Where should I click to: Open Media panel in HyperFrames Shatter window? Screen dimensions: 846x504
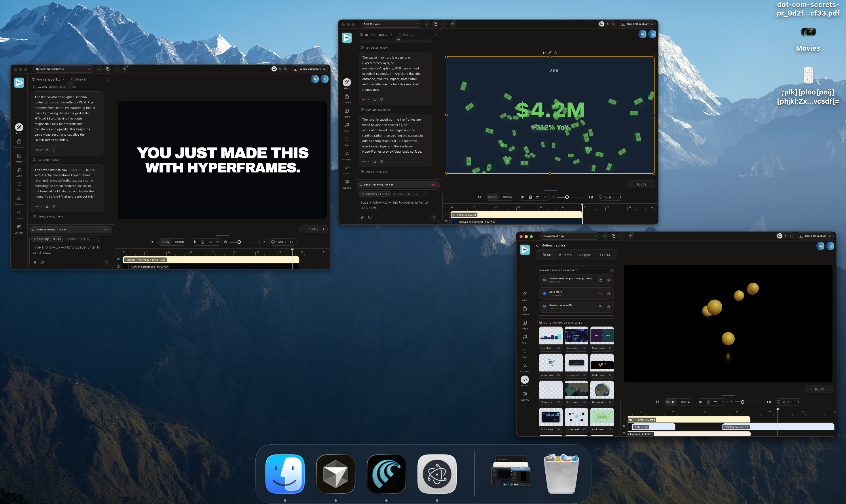click(x=19, y=157)
